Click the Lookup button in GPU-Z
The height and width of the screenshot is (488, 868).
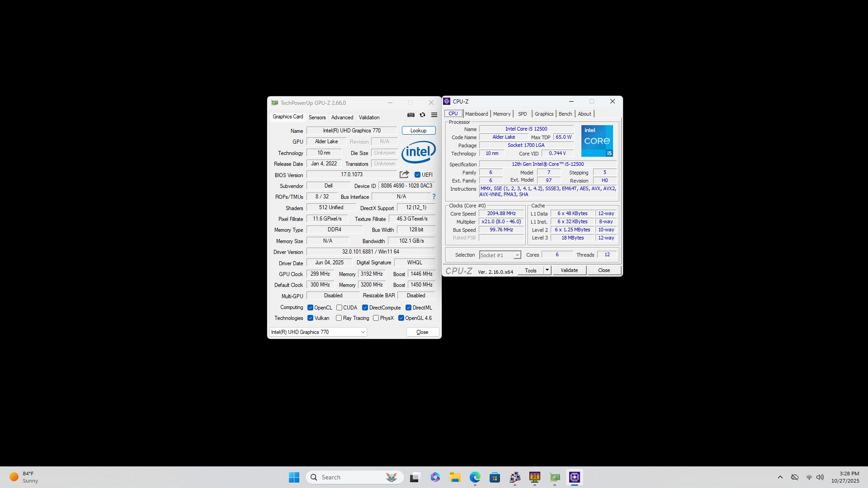click(x=418, y=131)
